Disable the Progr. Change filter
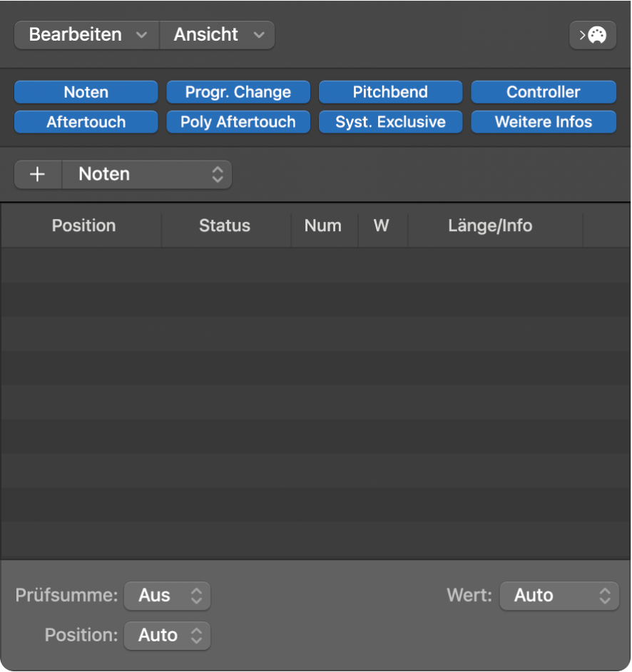632x672 pixels. tap(238, 92)
